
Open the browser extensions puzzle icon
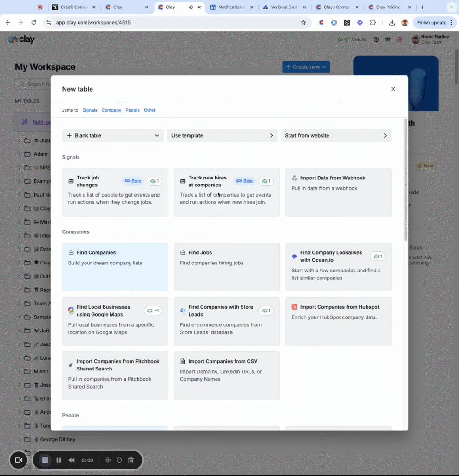click(x=373, y=22)
